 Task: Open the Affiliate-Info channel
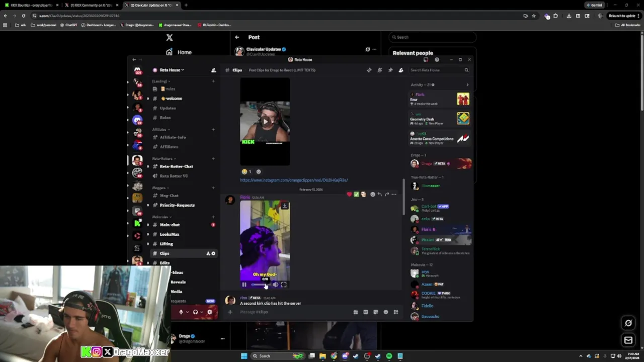click(173, 137)
